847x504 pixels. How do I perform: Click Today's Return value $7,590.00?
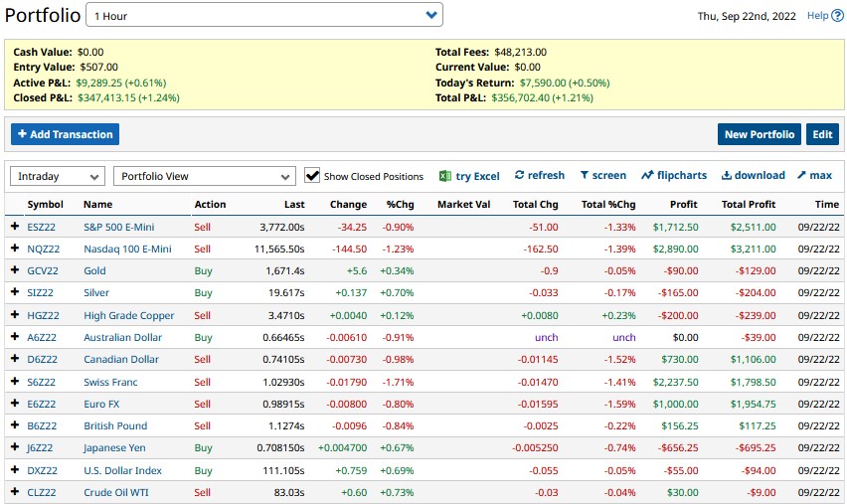(565, 83)
